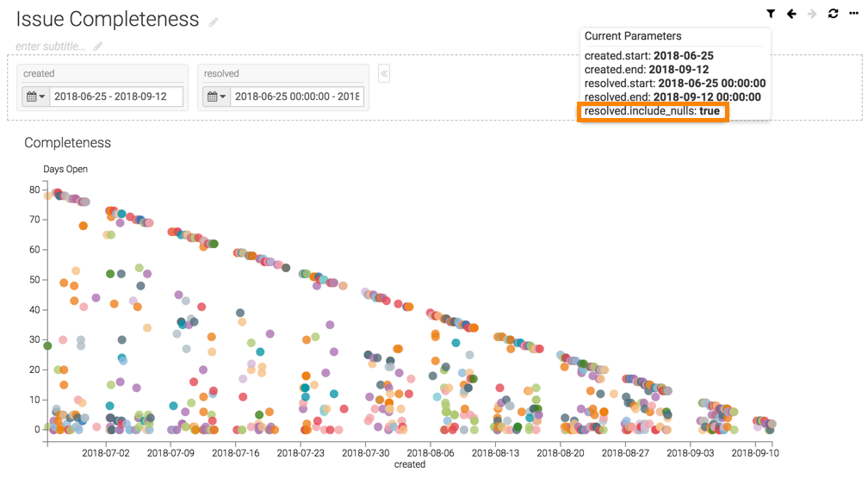Click the forward arrow icon
Screen dimensions: 868x485
tap(812, 14)
